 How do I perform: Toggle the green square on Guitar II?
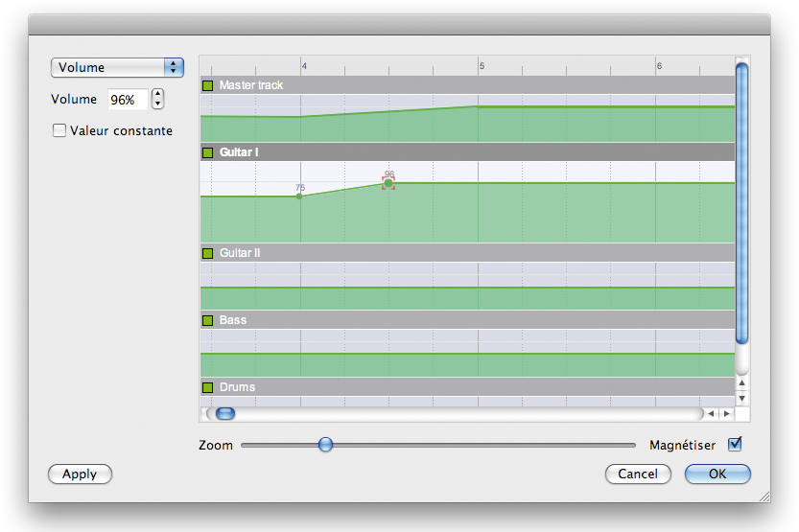(207, 253)
